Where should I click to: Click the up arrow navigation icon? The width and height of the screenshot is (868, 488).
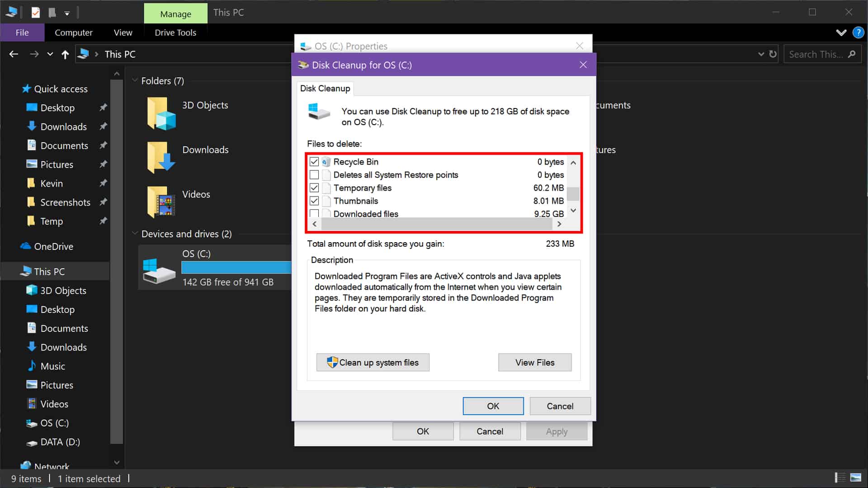point(65,55)
